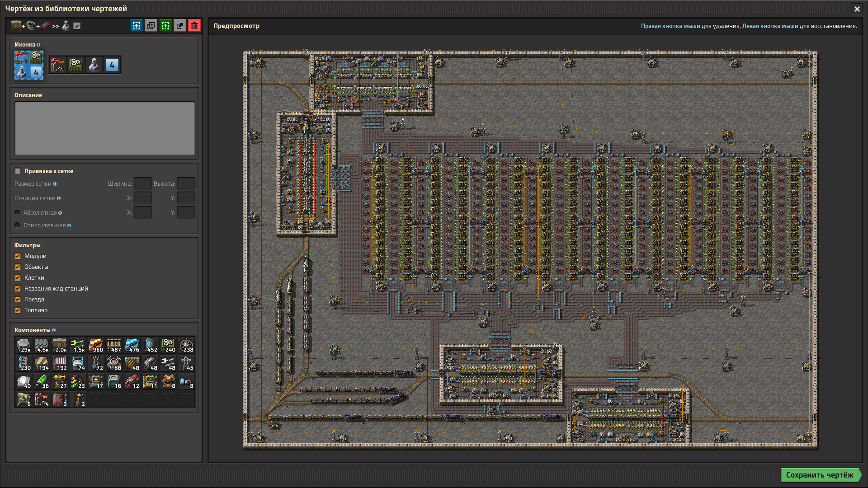This screenshot has width=868, height=488.
Task: Click the wall component showing 2.0к
Action: [60, 345]
